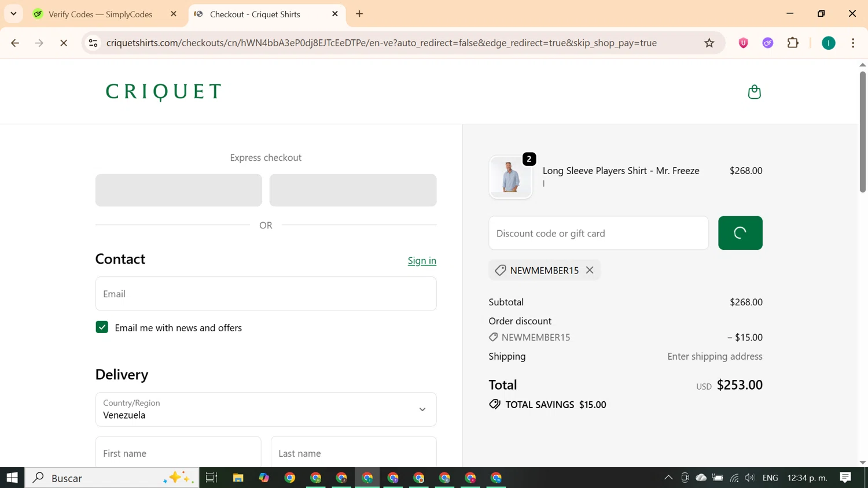
Task: Click the Buscar taskbar search box
Action: coord(112,478)
